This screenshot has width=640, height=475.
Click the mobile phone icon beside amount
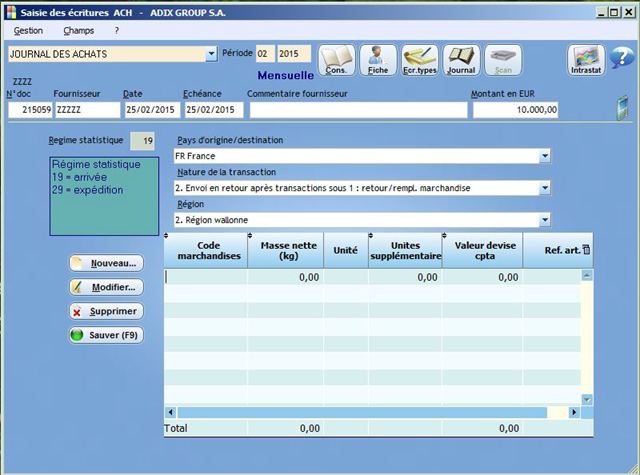[622, 108]
